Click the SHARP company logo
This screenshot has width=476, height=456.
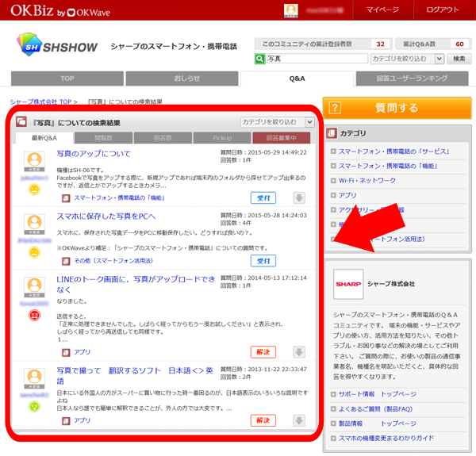(x=348, y=283)
